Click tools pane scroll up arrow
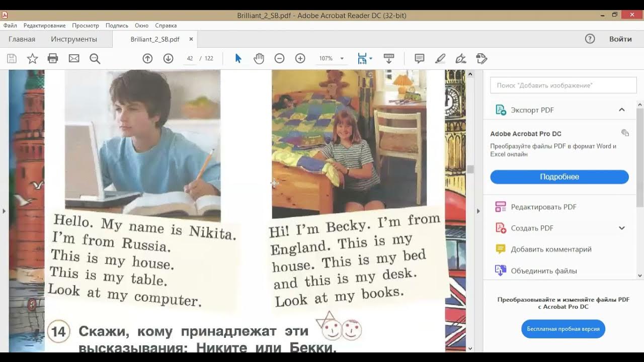The width and height of the screenshot is (644, 362). point(640,105)
